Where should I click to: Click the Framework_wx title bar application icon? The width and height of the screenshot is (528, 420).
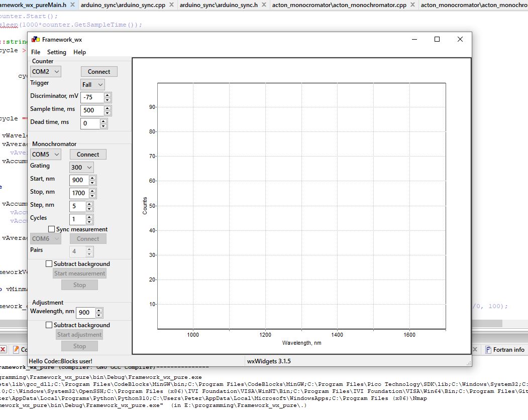(x=35, y=39)
